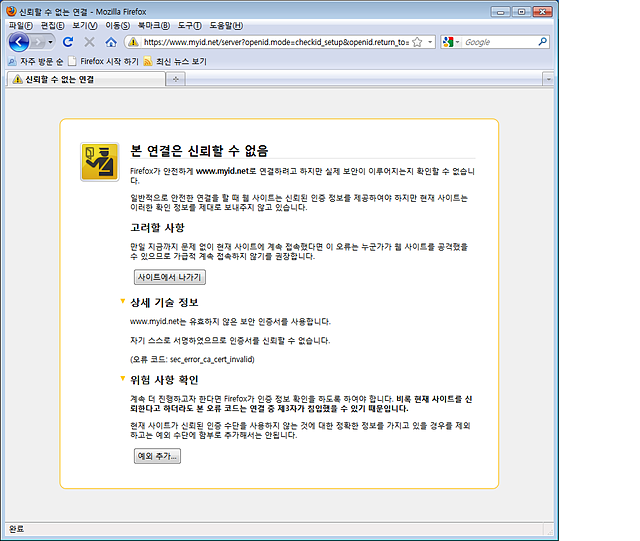Screen dimensions: 640x541
Task: Bookmark this page with the star icon
Action: (417, 42)
